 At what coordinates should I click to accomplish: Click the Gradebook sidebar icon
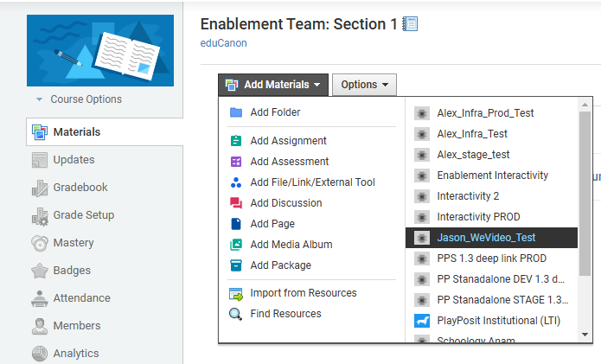pos(40,188)
